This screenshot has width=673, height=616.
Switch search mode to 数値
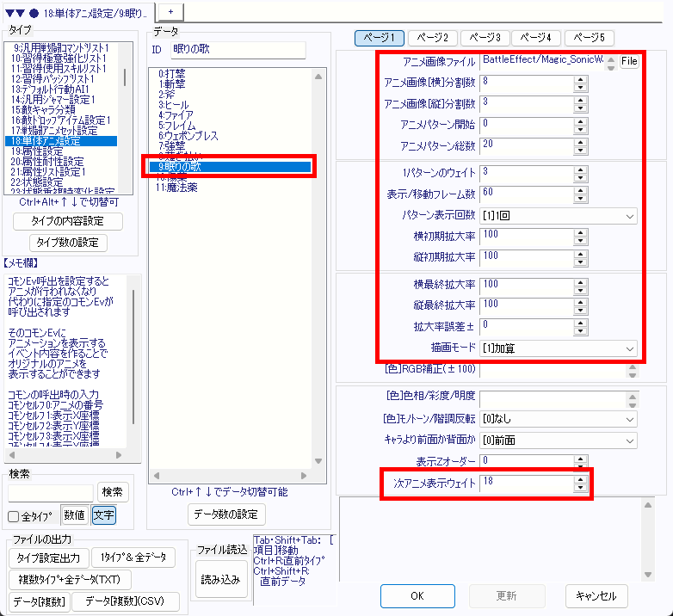coord(74,515)
